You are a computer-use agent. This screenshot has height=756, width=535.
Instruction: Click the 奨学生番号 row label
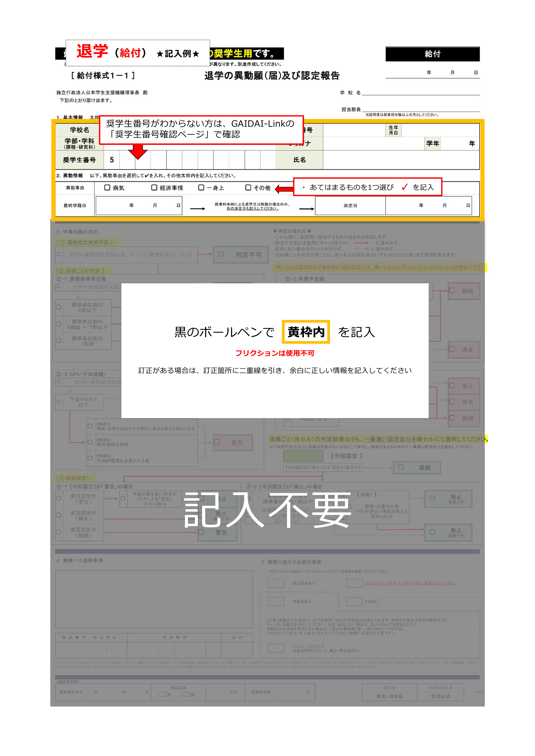[79, 160]
